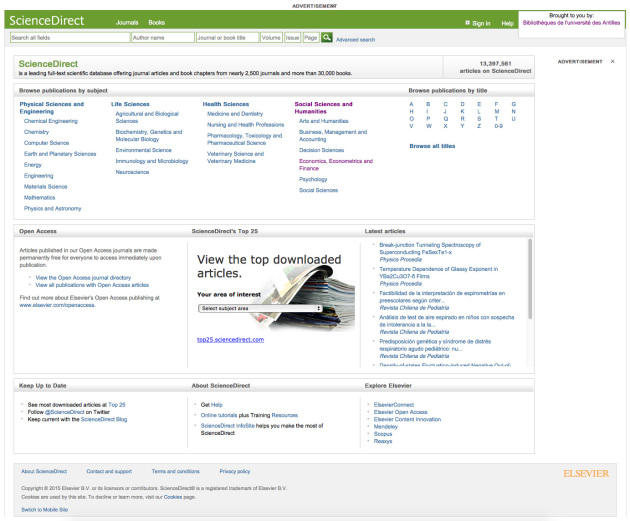This screenshot has height=521, width=630.
Task: Open the Select subject area dropdown
Action: point(260,309)
